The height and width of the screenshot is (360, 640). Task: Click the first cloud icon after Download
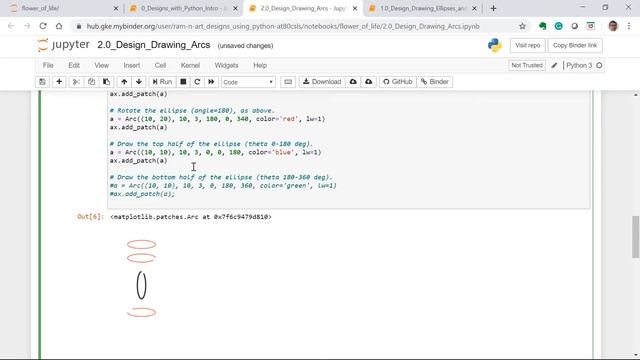(353, 82)
